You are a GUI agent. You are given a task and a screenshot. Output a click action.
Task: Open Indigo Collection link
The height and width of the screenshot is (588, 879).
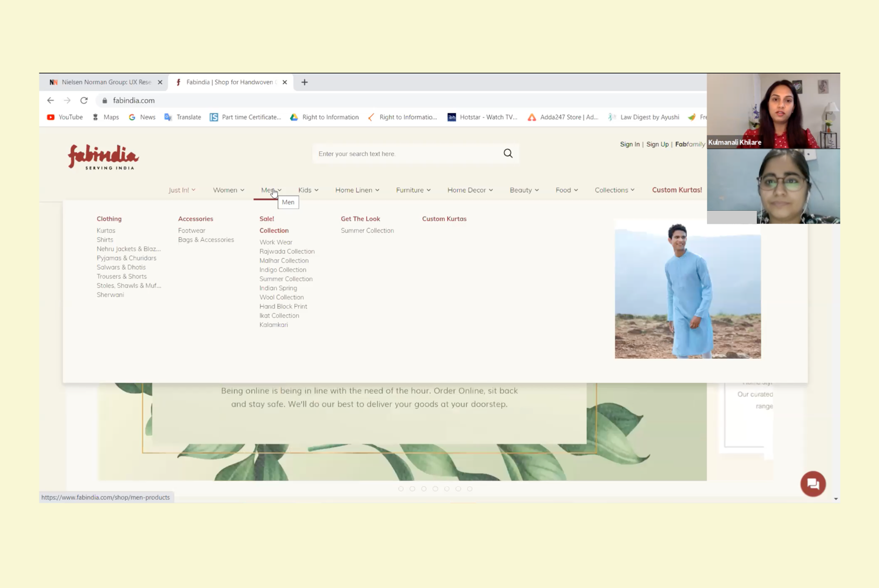[x=283, y=270]
